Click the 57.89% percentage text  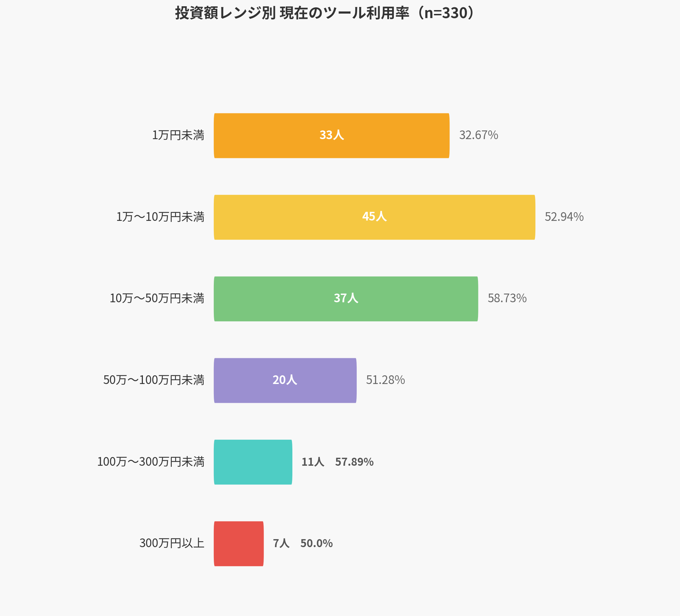coord(354,462)
